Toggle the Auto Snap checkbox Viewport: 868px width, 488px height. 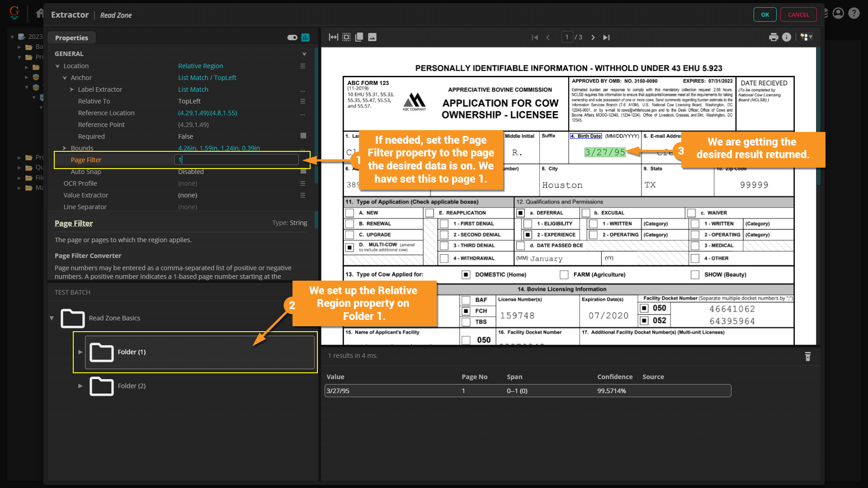[x=303, y=171]
